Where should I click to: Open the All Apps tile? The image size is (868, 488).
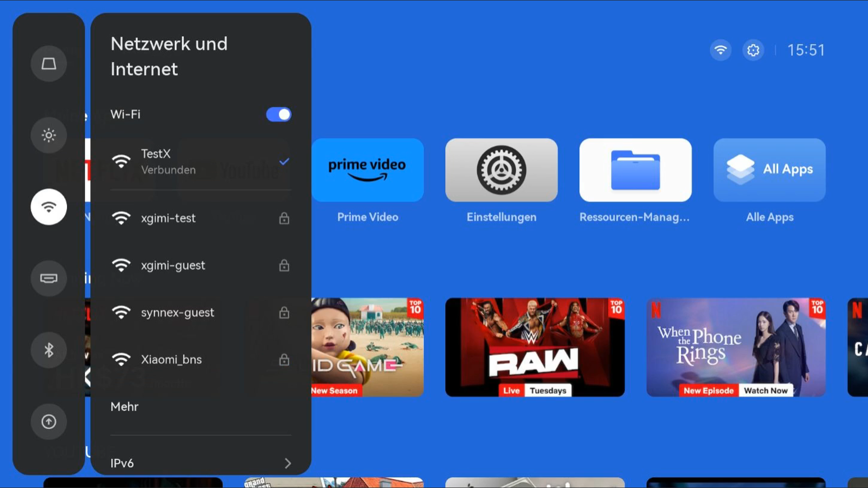(769, 170)
